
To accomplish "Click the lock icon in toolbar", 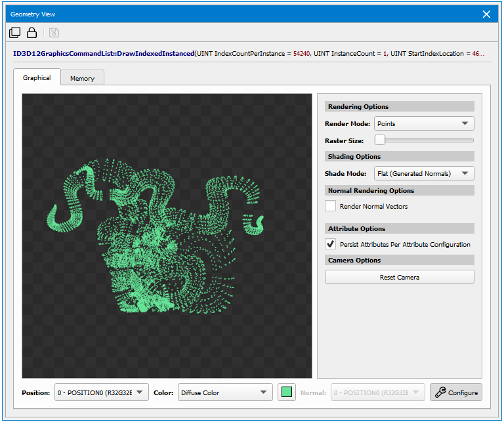I will 31,32.
